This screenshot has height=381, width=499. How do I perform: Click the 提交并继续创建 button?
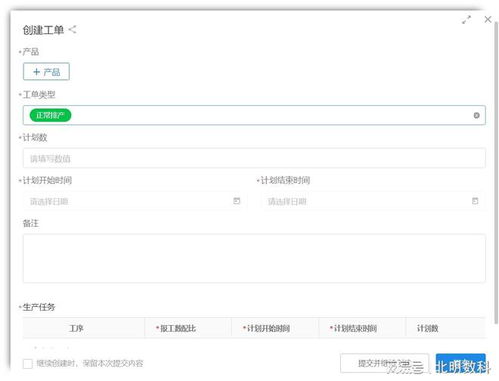[x=384, y=363]
